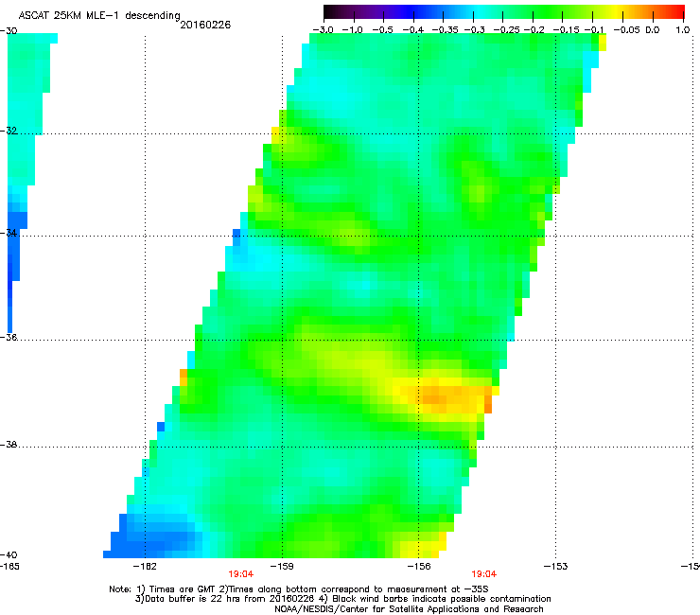Click the latitude axis label "-32"
Viewport: 700px width, 615px height.
9,131
